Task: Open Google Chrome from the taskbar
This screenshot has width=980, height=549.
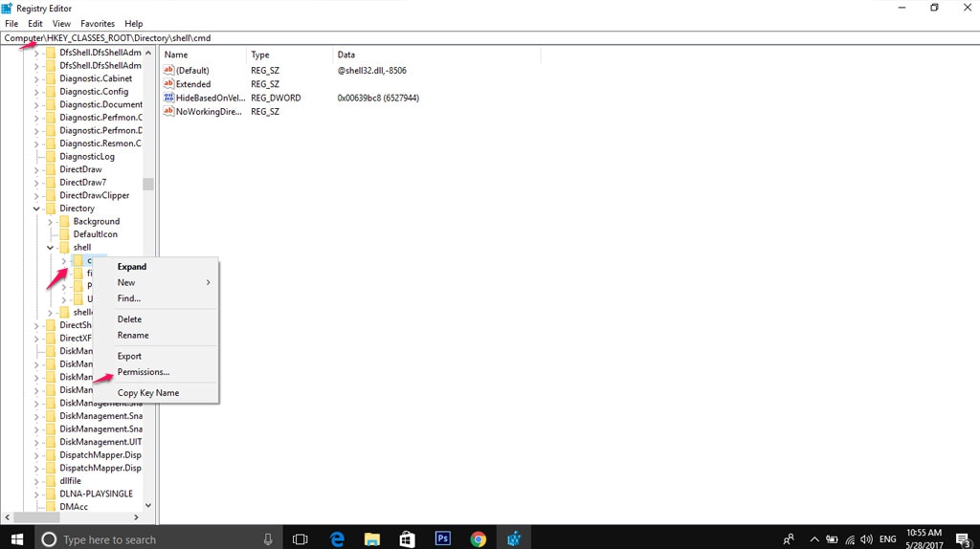Action: [x=479, y=538]
